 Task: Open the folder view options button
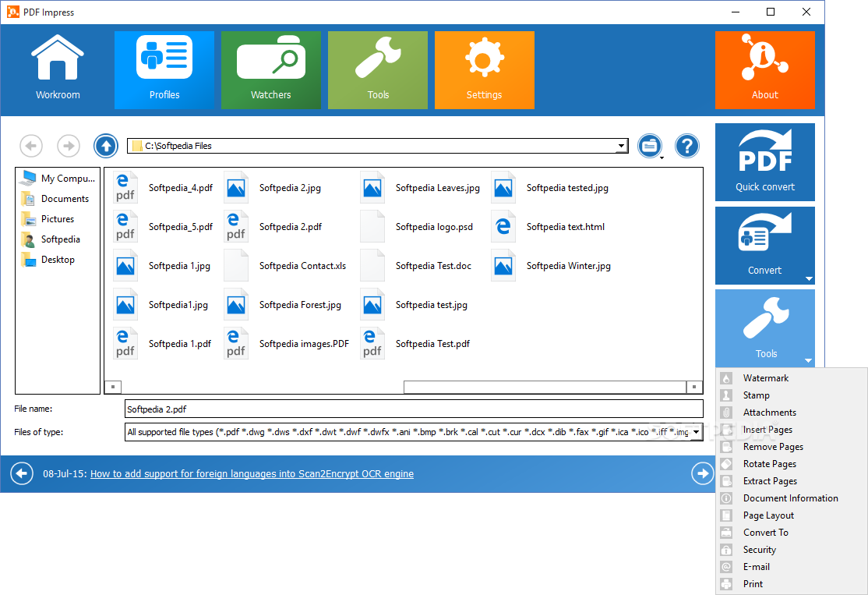(x=650, y=147)
